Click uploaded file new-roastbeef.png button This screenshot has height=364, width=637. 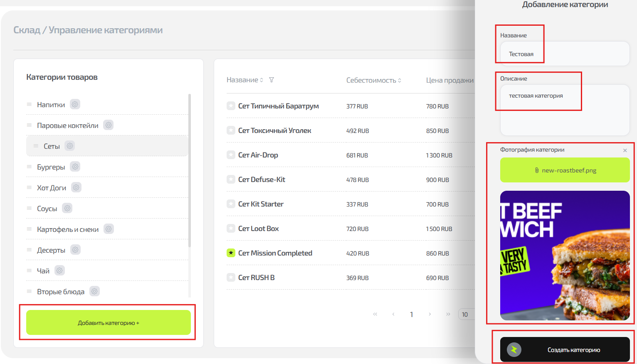(x=565, y=170)
